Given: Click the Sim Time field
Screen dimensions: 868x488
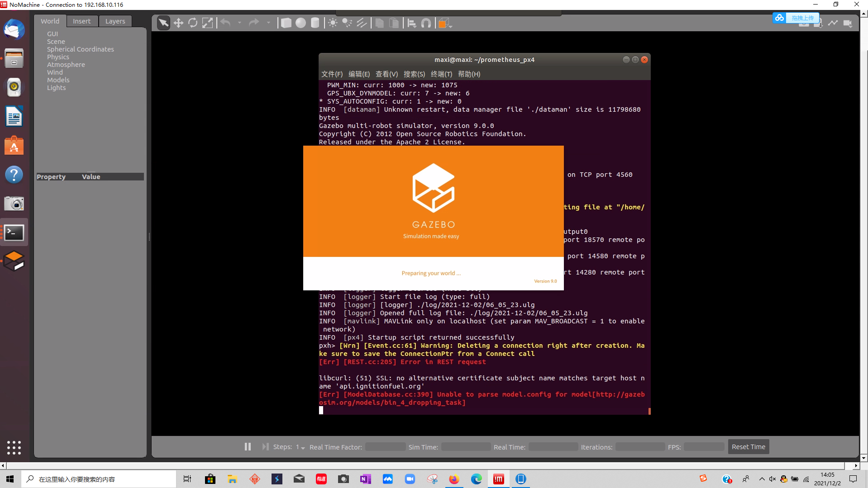Looking at the screenshot, I should click(x=466, y=447).
